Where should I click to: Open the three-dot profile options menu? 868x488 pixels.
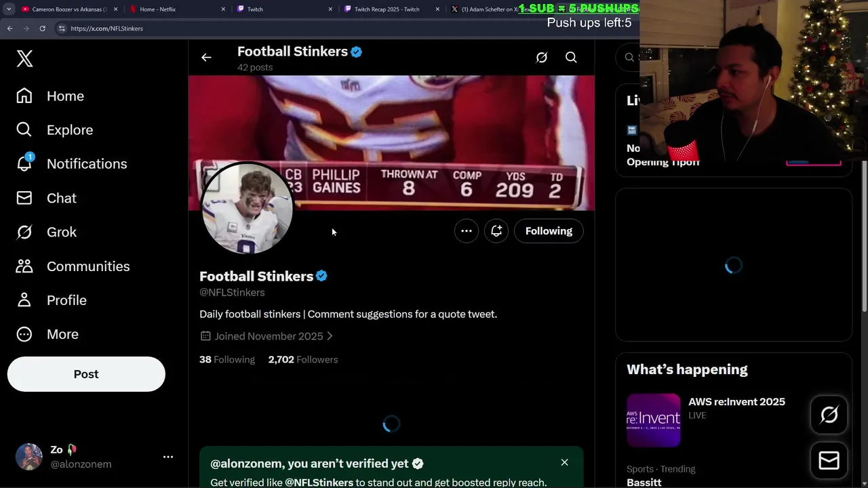467,231
